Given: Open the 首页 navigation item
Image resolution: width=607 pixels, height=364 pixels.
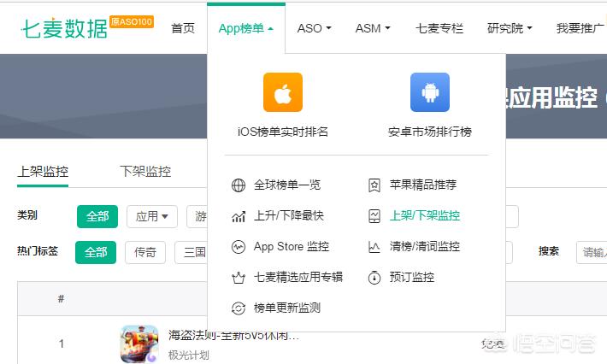Looking at the screenshot, I should click(183, 28).
